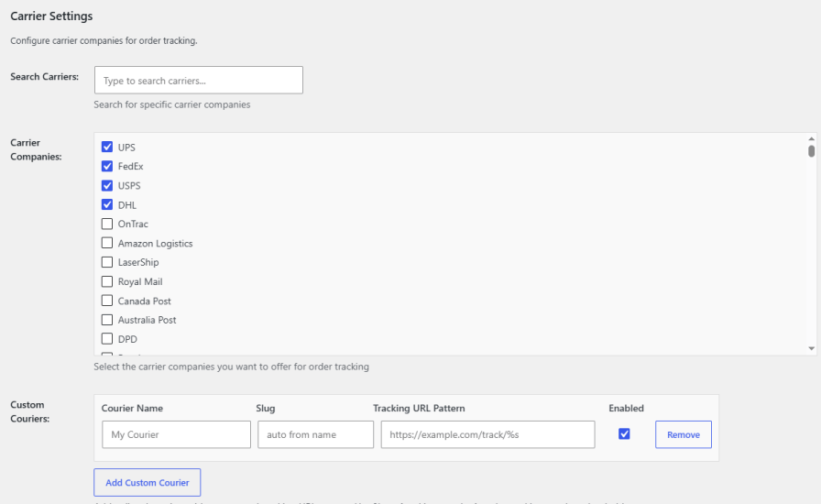Click the Australia Post label text

147,320
